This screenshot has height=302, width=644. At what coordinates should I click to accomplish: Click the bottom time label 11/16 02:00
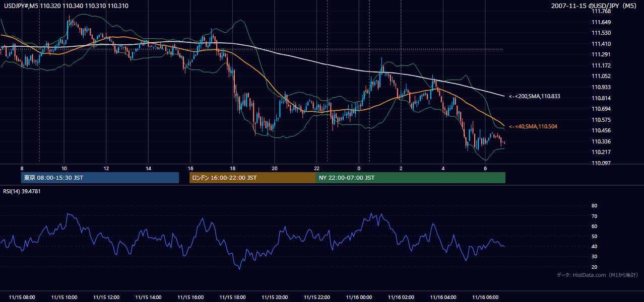point(401,297)
